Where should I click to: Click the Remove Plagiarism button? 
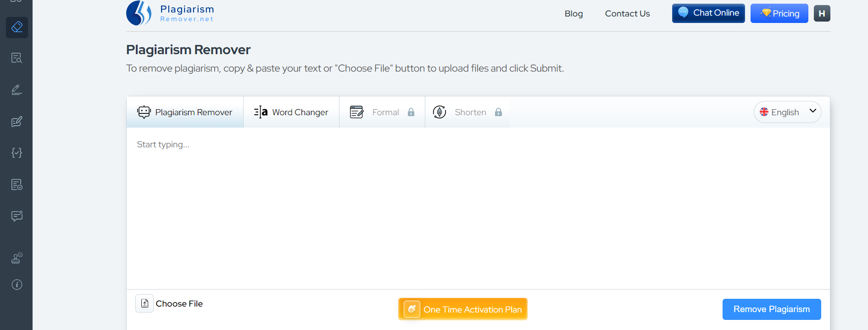[772, 309]
